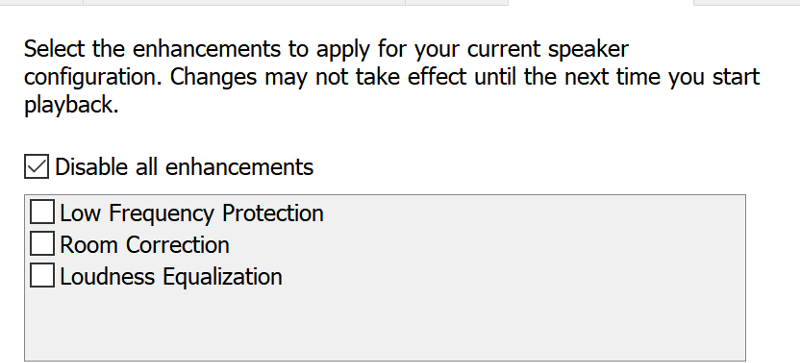The image size is (800, 363).
Task: Open the narrow tab left of active tab
Action: (457, 3)
